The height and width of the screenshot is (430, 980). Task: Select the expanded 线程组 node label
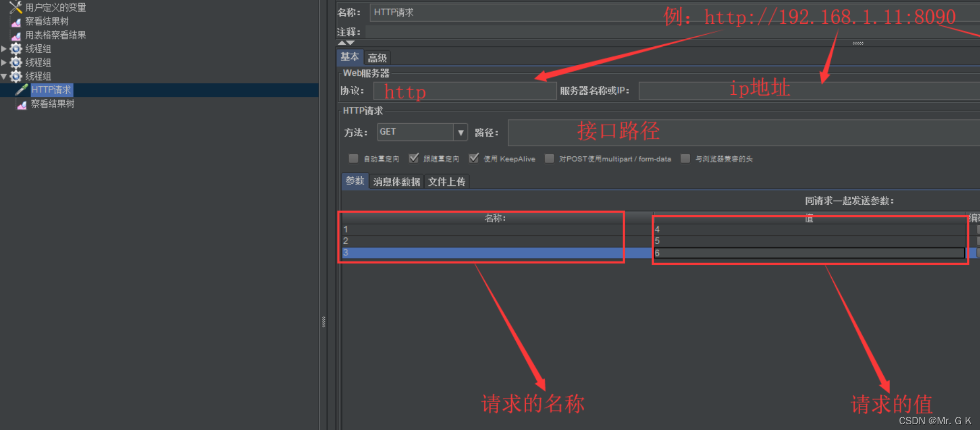[x=38, y=76]
